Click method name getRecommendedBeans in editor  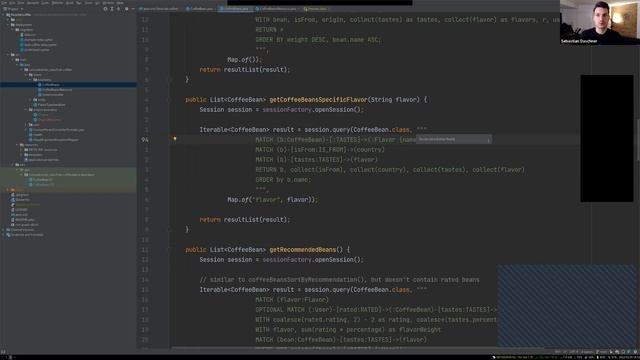point(302,249)
